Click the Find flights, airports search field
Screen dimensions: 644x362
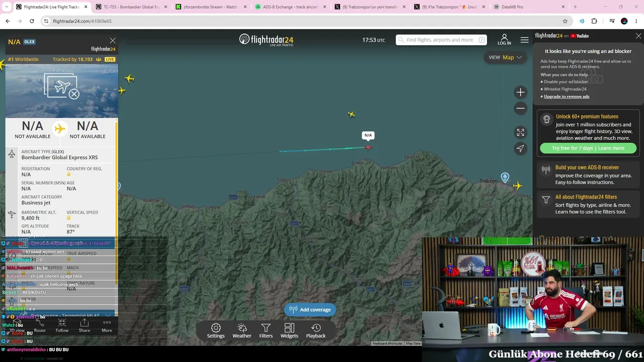click(x=441, y=40)
